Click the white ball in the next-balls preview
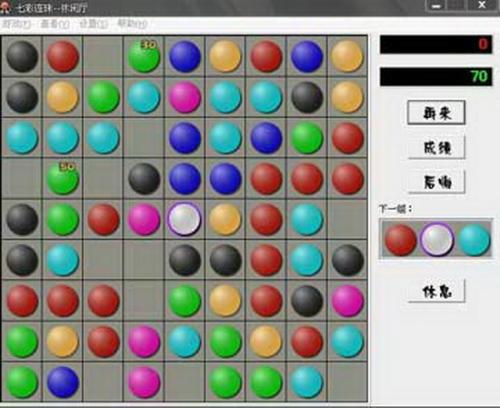This screenshot has height=408, width=500. (437, 240)
